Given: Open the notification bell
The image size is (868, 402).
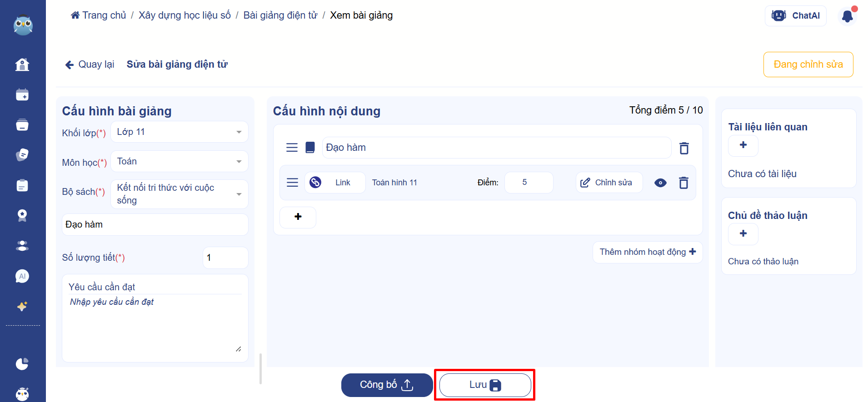Looking at the screenshot, I should point(847,16).
